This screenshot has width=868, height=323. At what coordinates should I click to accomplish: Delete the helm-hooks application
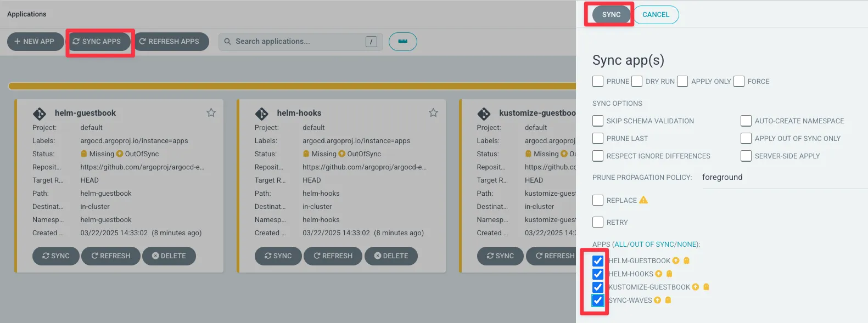click(391, 256)
